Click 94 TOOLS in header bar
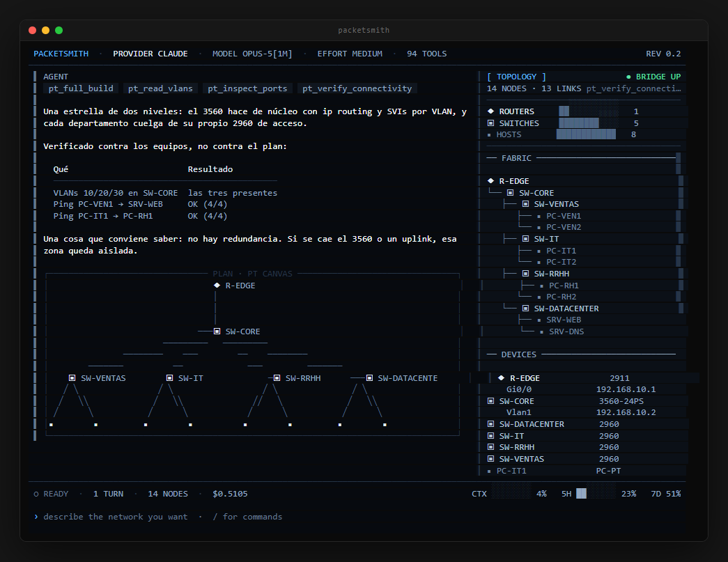The image size is (728, 562). click(x=426, y=54)
